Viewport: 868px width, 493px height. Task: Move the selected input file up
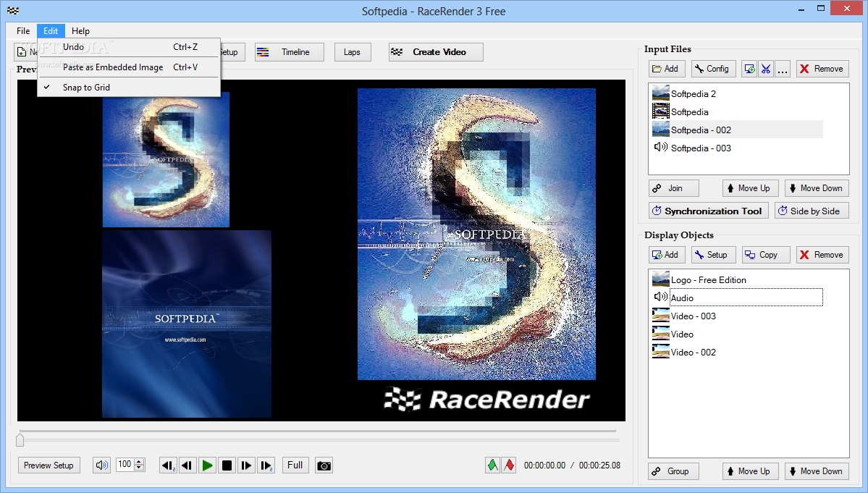point(750,188)
